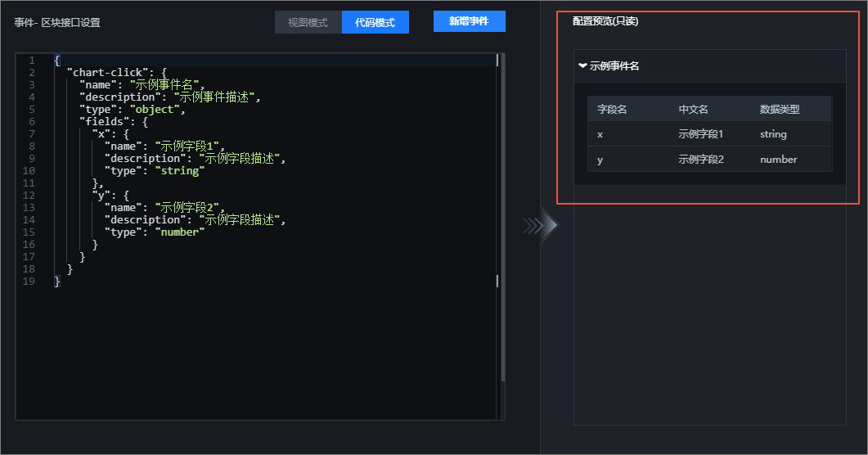This screenshot has width=868, height=455.
Task: Click the 字段名 column header
Action: point(612,109)
